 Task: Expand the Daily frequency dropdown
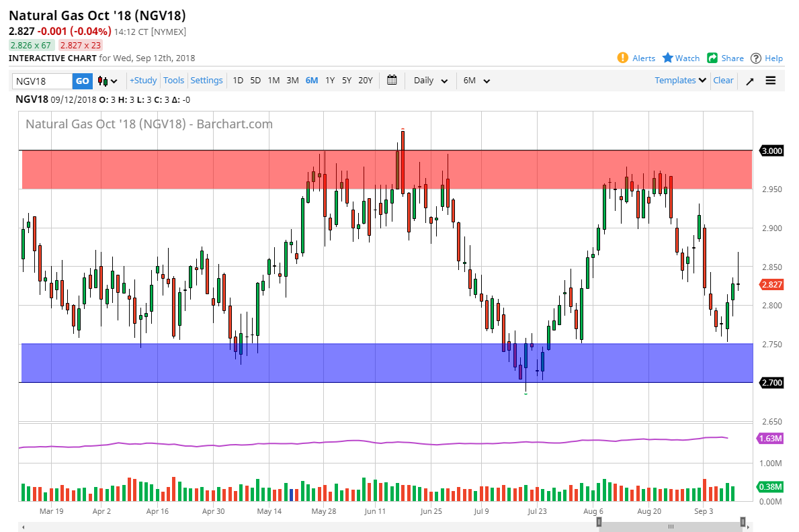click(x=431, y=81)
